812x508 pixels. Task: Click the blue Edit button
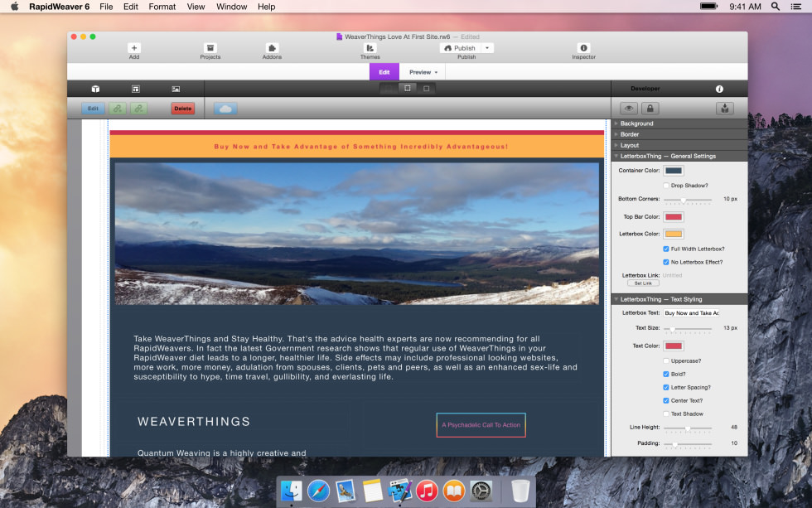point(93,109)
